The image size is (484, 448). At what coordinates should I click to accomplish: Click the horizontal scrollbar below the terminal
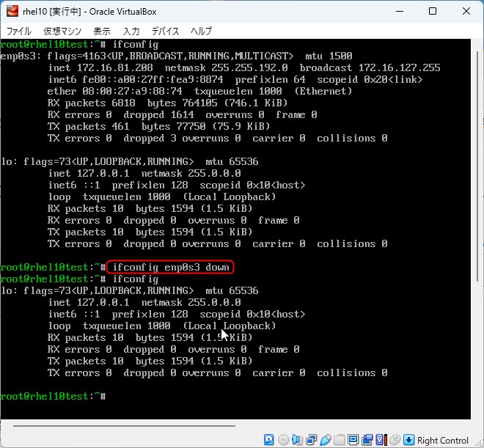(x=124, y=426)
